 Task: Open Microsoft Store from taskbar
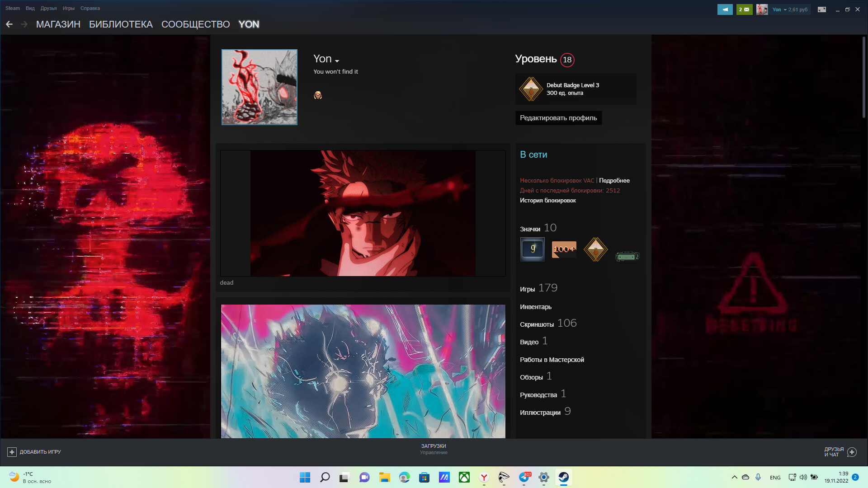pos(424,477)
